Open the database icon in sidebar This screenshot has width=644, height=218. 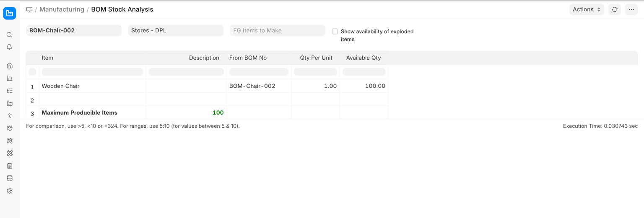pyautogui.click(x=10, y=178)
